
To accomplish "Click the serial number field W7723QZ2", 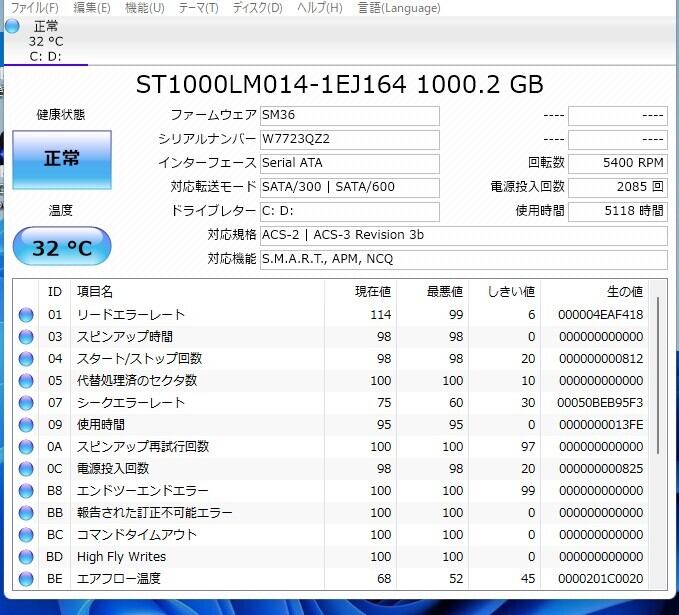I will click(x=349, y=139).
